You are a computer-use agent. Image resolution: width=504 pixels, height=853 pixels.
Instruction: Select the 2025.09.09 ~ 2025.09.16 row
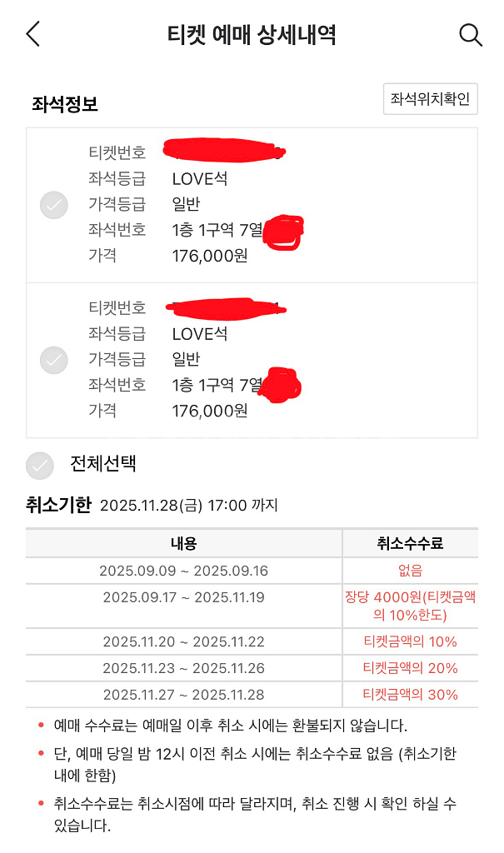183,571
